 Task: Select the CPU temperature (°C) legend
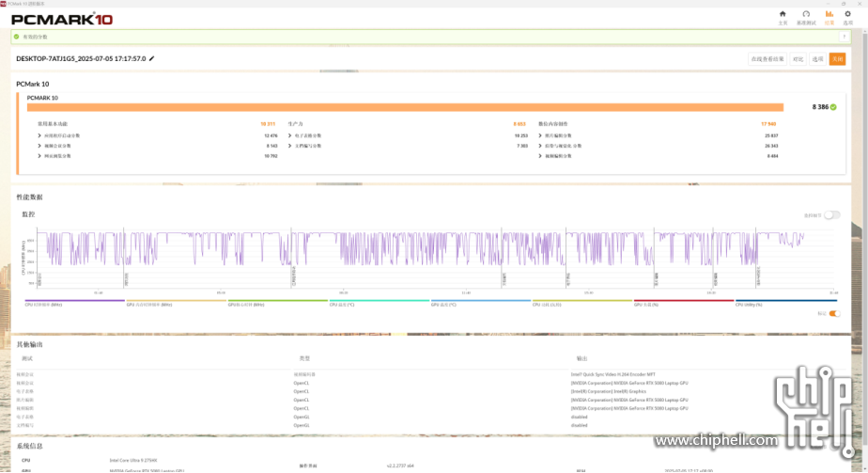click(380, 303)
